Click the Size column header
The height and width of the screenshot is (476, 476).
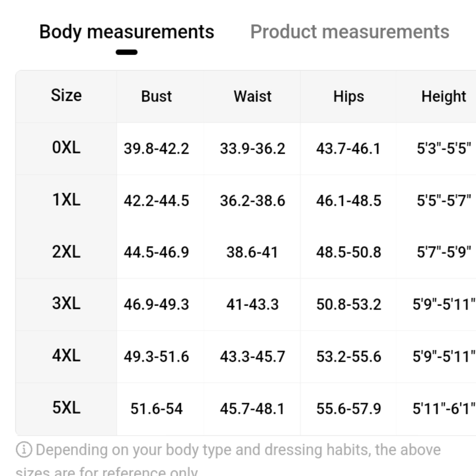click(66, 95)
